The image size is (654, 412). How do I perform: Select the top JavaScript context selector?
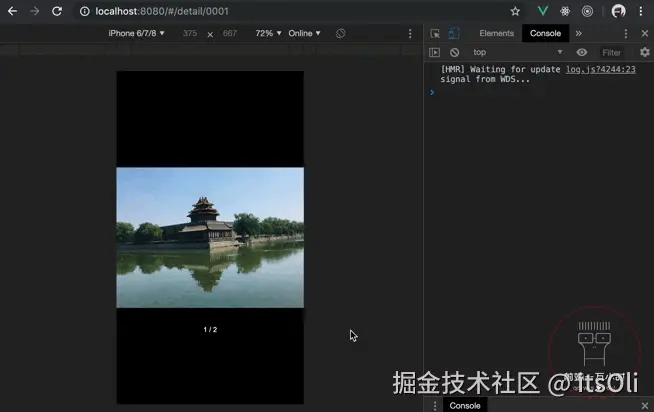[517, 52]
